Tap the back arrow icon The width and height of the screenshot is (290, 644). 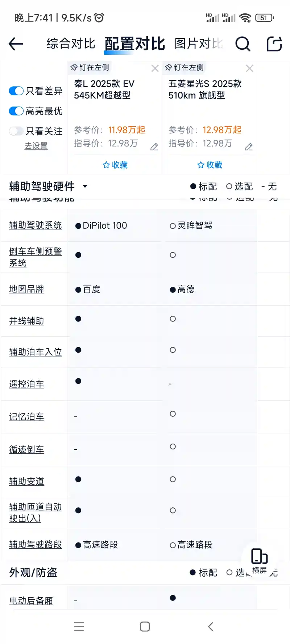click(x=16, y=44)
